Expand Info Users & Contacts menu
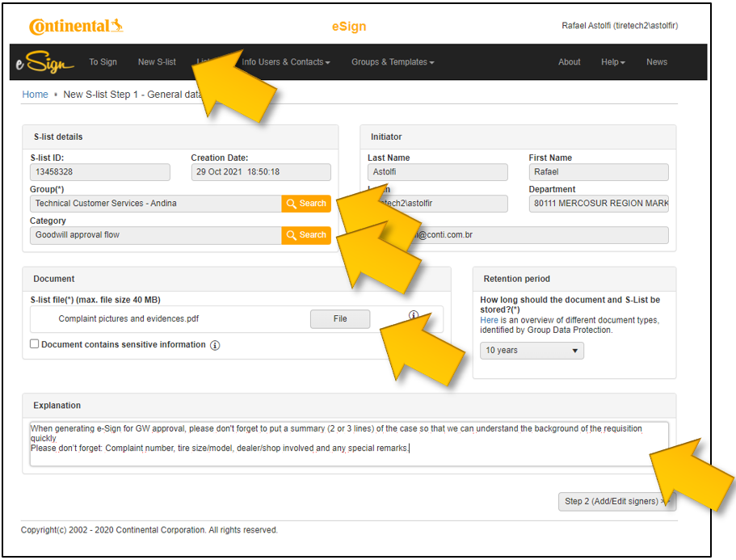Viewport: 736px width, 560px height. (286, 62)
